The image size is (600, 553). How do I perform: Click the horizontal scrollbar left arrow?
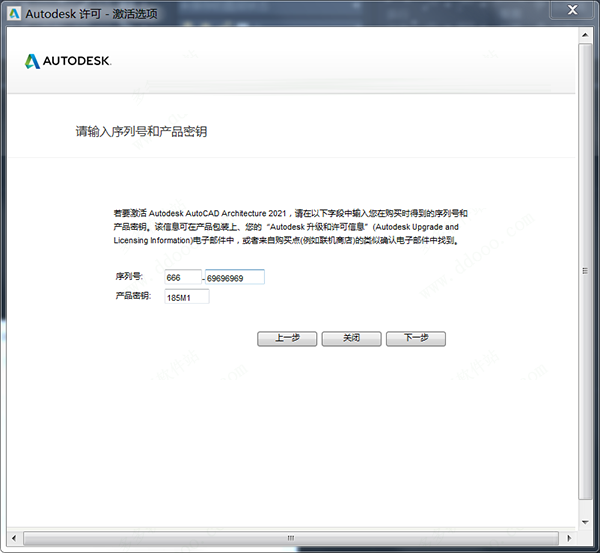click(14, 538)
